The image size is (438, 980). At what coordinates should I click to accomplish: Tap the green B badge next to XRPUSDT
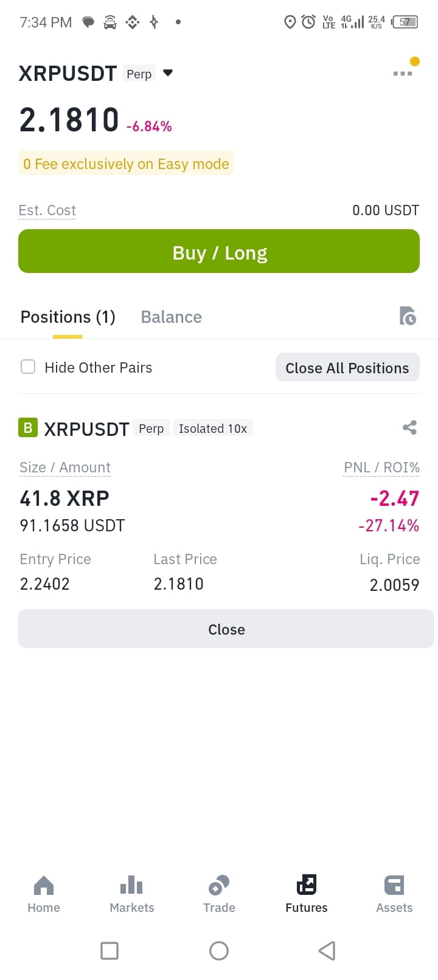pyautogui.click(x=28, y=427)
